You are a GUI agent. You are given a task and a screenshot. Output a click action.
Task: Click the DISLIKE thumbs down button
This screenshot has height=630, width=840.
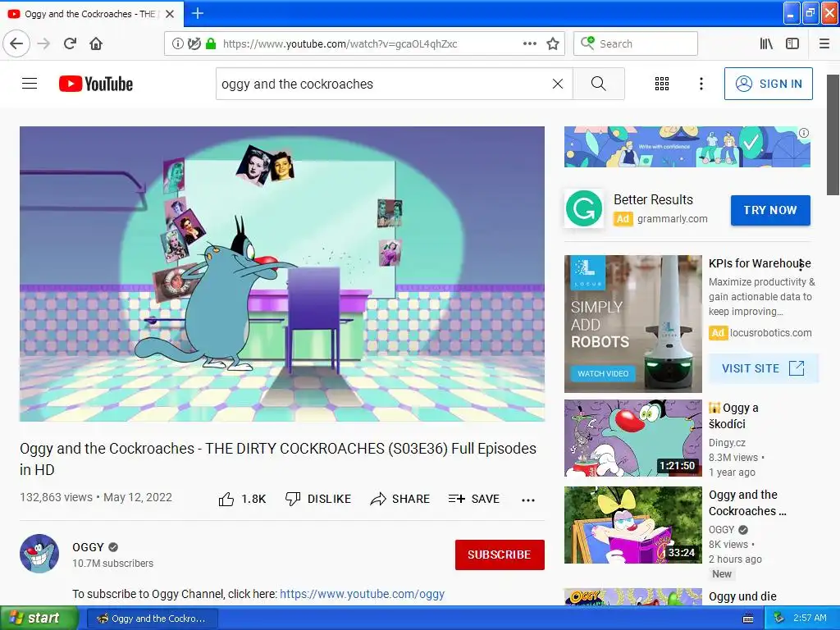pos(317,499)
